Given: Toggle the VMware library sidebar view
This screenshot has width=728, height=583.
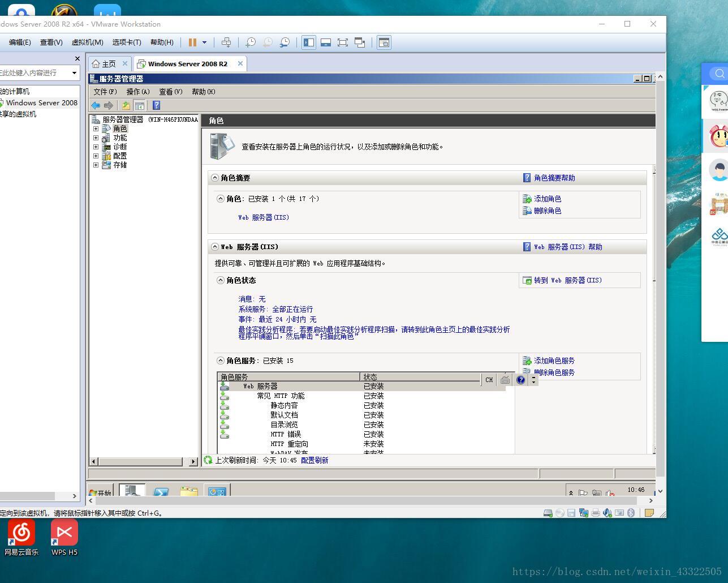Looking at the screenshot, I should (x=309, y=42).
